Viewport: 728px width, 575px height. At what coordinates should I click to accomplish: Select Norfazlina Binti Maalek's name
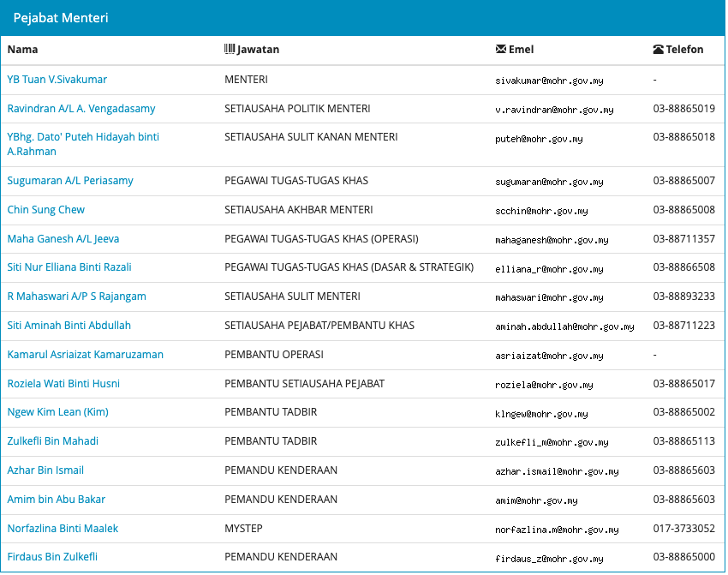[x=63, y=529]
